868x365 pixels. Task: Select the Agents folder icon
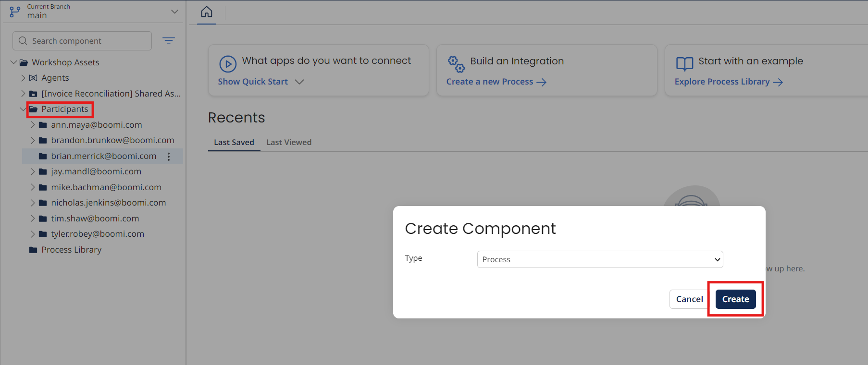point(33,78)
